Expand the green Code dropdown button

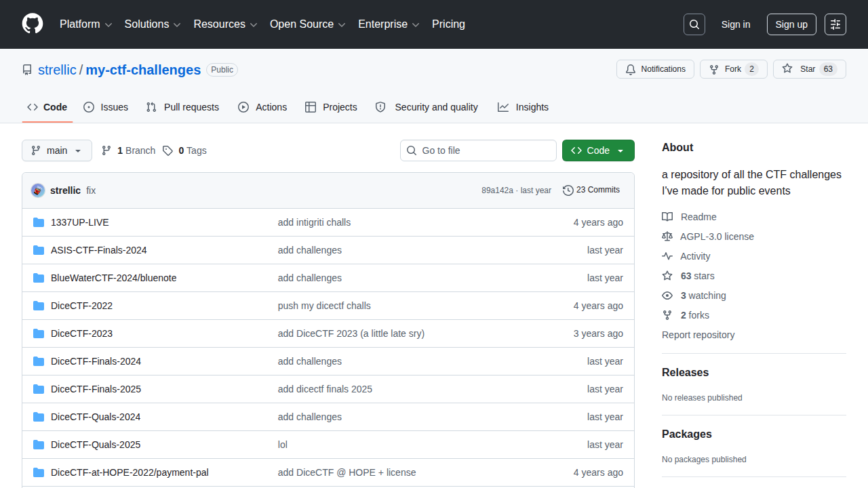pyautogui.click(x=598, y=150)
